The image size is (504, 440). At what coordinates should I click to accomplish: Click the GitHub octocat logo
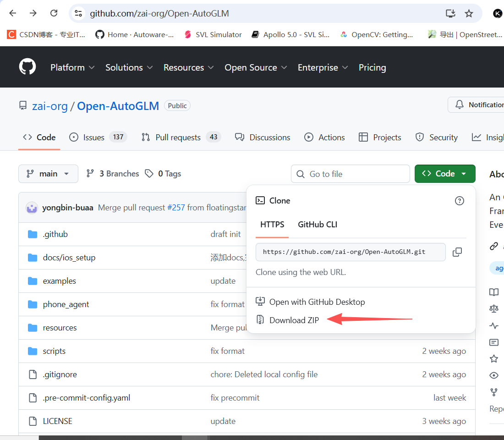[x=27, y=66]
